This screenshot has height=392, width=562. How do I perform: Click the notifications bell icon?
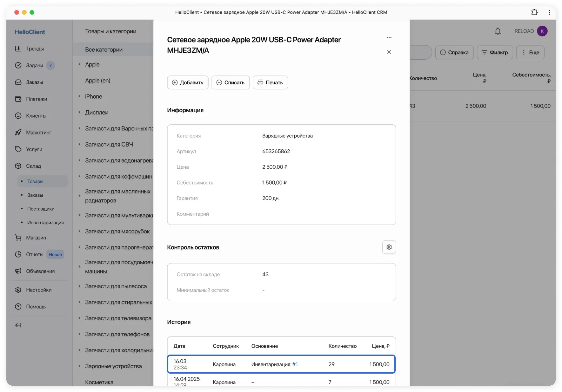coord(498,31)
